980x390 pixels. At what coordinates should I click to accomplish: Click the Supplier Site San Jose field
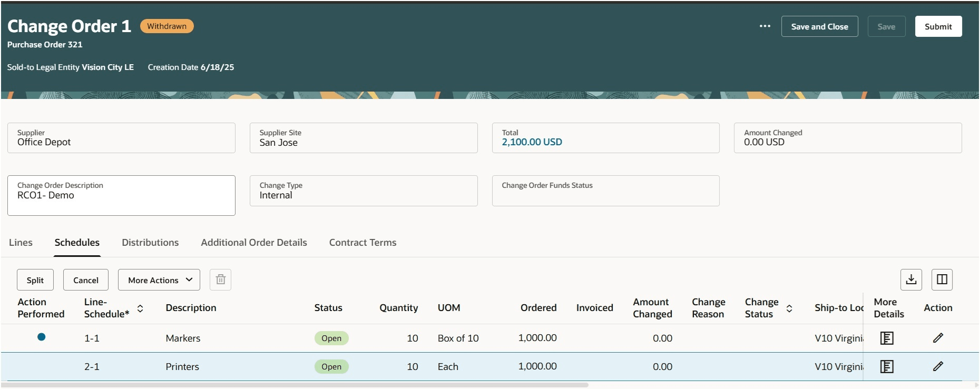pos(364,138)
